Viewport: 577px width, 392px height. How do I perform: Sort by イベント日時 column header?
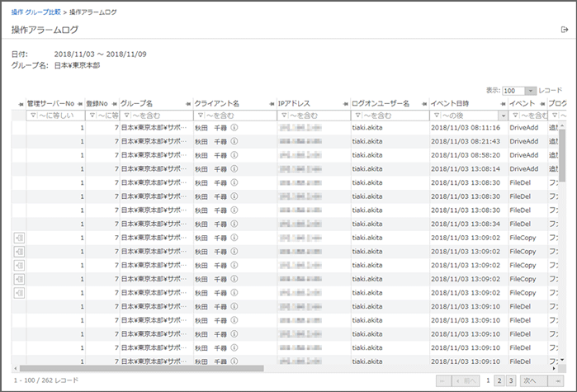tap(450, 103)
